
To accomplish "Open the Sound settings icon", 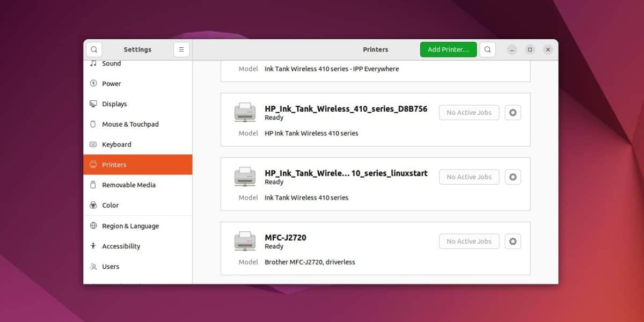I will click(x=94, y=63).
